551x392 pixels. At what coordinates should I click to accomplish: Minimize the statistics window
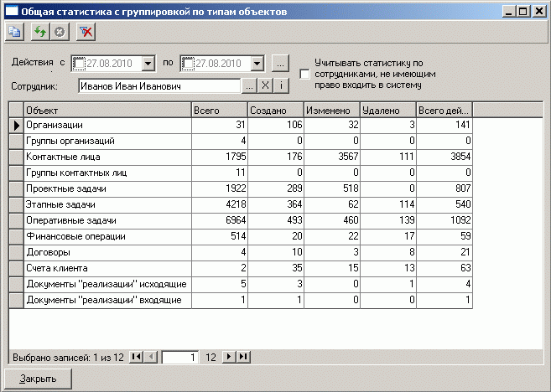tap(508, 12)
